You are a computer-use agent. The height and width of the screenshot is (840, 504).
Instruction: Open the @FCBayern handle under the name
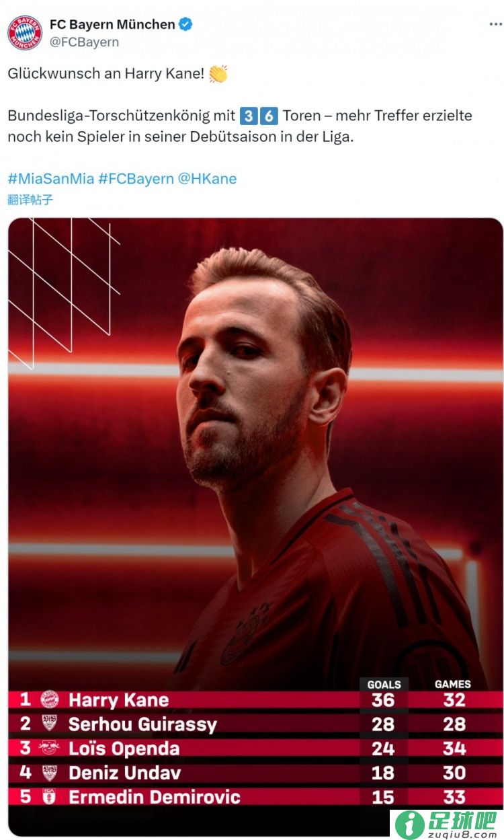pos(84,42)
